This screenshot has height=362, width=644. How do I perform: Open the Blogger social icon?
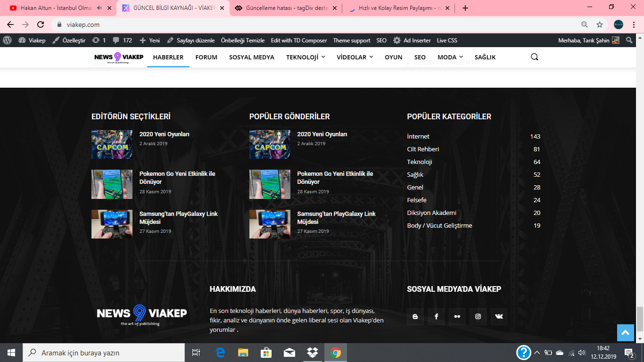[x=415, y=317]
